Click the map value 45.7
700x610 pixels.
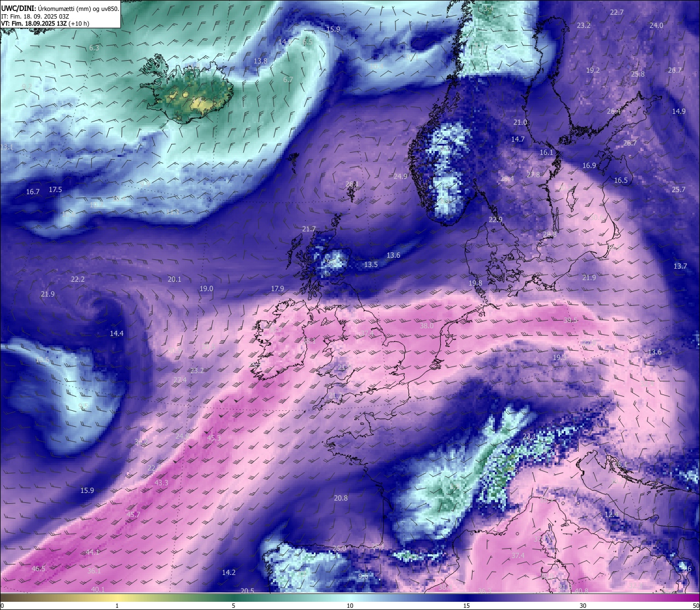coord(133,514)
